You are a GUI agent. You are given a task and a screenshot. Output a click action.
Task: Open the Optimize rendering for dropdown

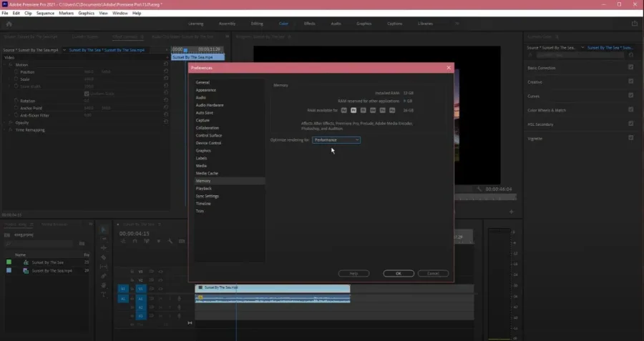[336, 140]
